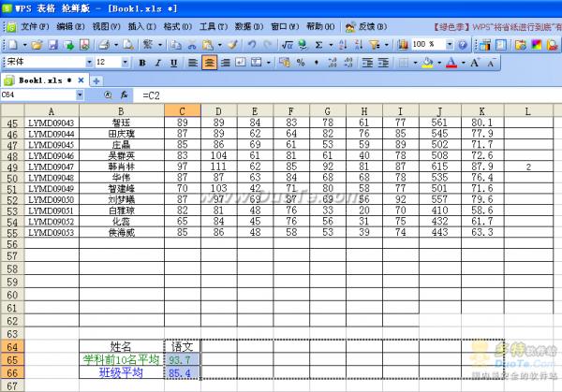Click the percent style icon
562x392 pixels.
(x=301, y=63)
